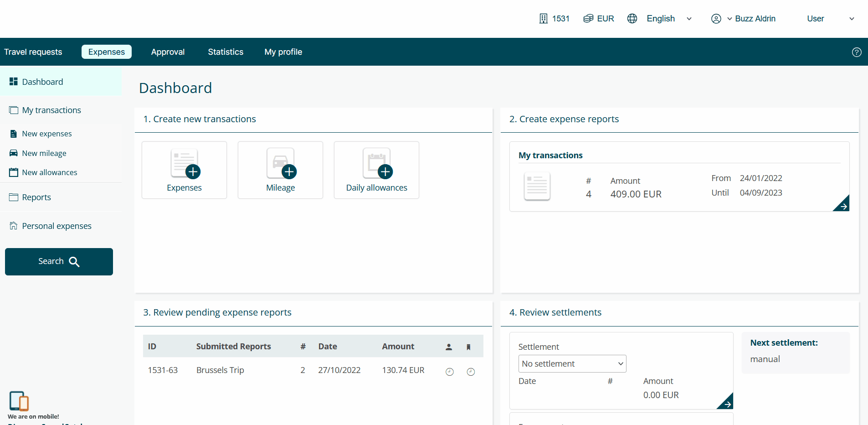Click the settlement card arrow icon
The width and height of the screenshot is (868, 425).
tap(726, 403)
